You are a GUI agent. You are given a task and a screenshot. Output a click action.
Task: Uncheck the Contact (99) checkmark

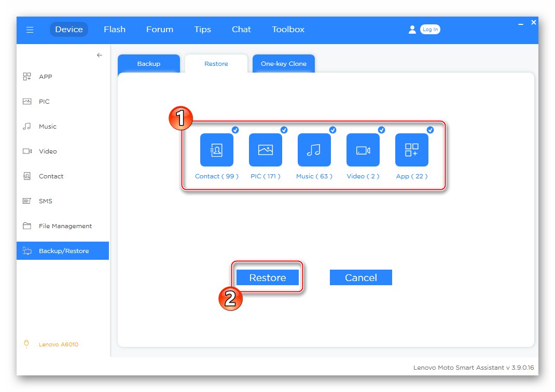point(235,130)
